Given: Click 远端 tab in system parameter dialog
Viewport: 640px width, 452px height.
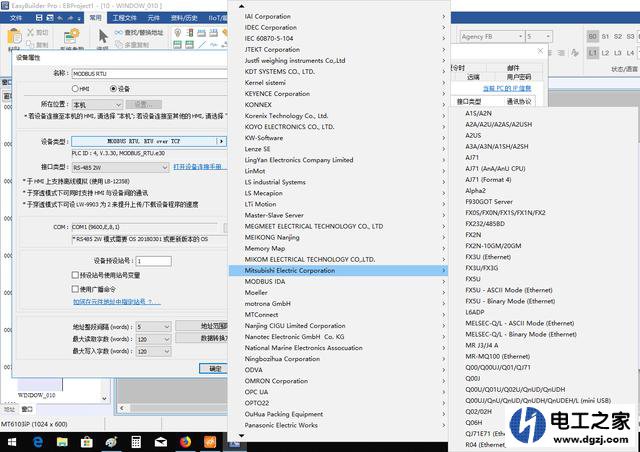Looking at the screenshot, I should click(473, 77).
